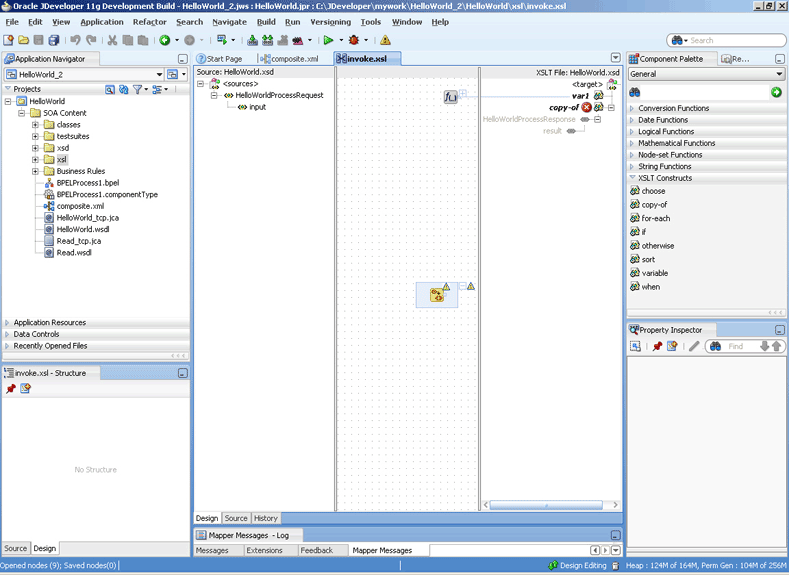This screenshot has width=789, height=575.
Task: Click the Find up arrow in Property Inspector
Action: (776, 346)
